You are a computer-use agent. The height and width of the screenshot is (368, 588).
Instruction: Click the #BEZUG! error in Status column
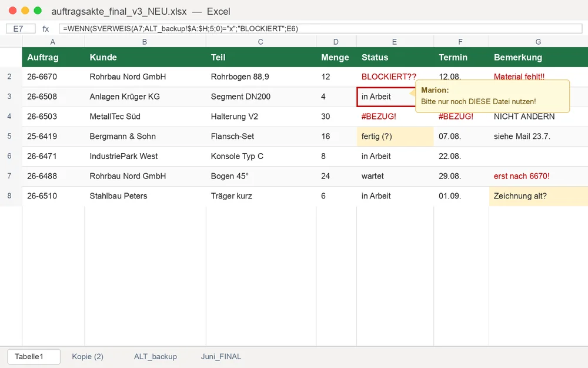click(395, 117)
